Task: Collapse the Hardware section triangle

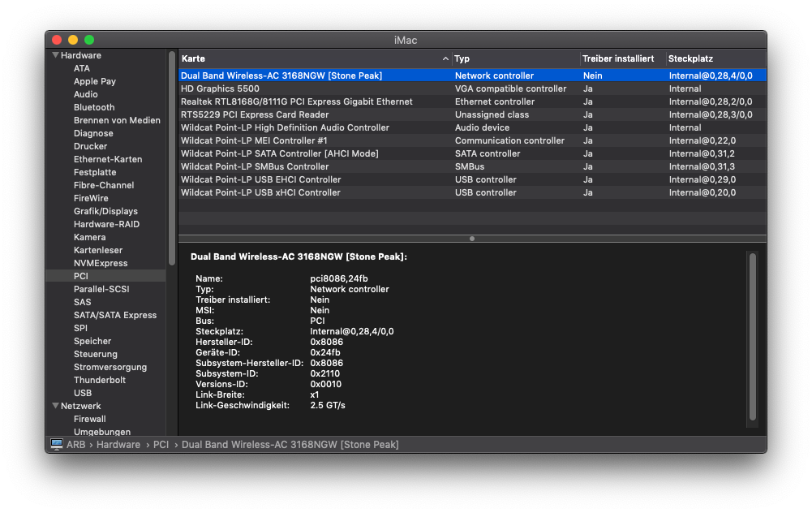Action: (55, 55)
